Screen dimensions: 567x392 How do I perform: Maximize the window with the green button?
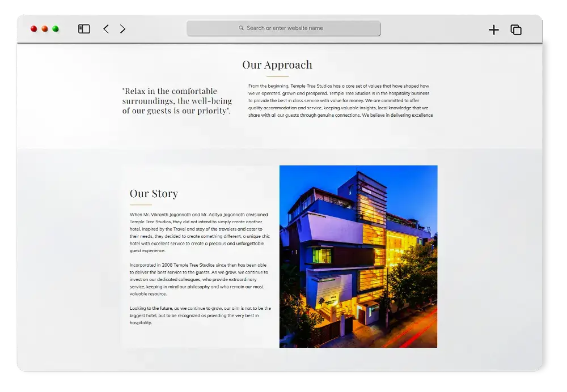point(56,29)
